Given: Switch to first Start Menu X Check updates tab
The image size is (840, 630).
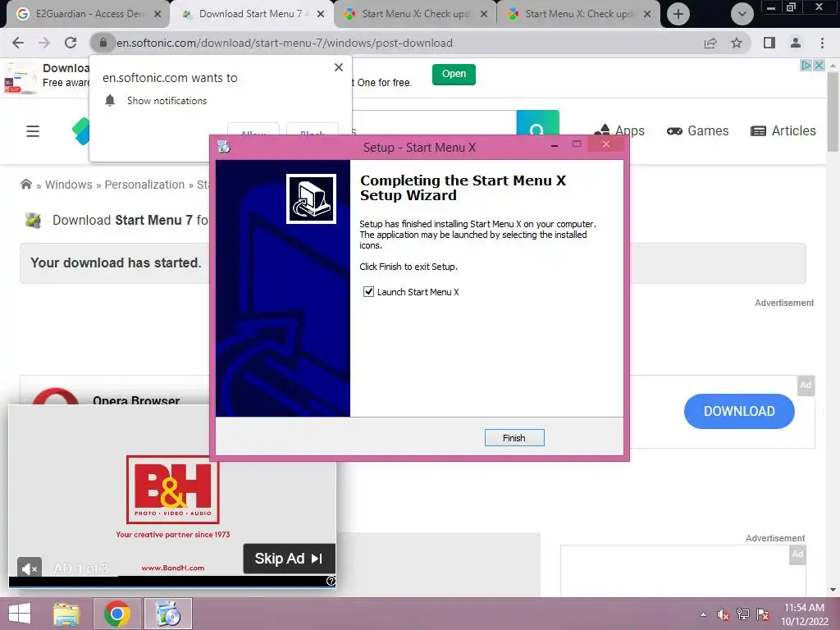Looking at the screenshot, I should 415,14.
